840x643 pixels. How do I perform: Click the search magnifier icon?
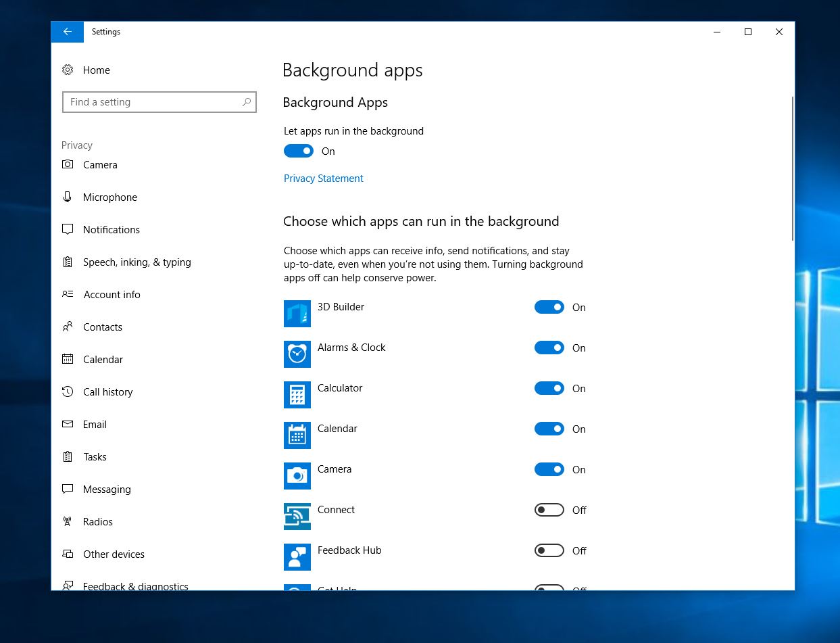point(247,102)
